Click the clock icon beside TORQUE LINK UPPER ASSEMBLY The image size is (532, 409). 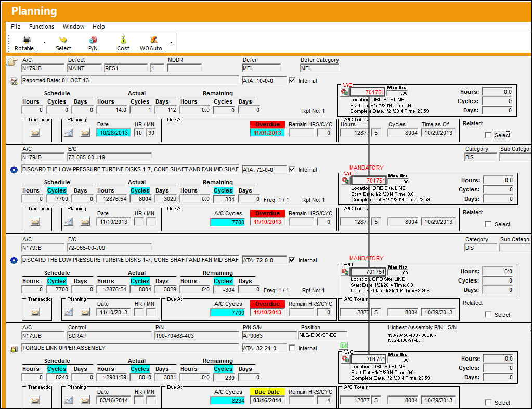tap(14, 349)
